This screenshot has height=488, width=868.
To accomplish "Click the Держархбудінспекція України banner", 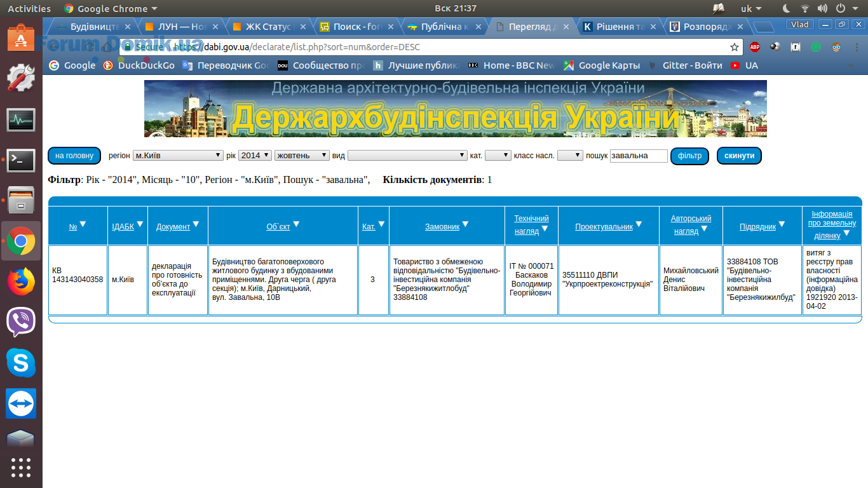I will pos(455,109).
